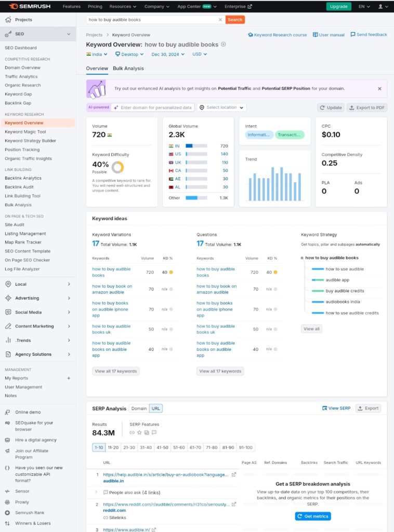Add a report with My Reports plus icon

point(69,378)
